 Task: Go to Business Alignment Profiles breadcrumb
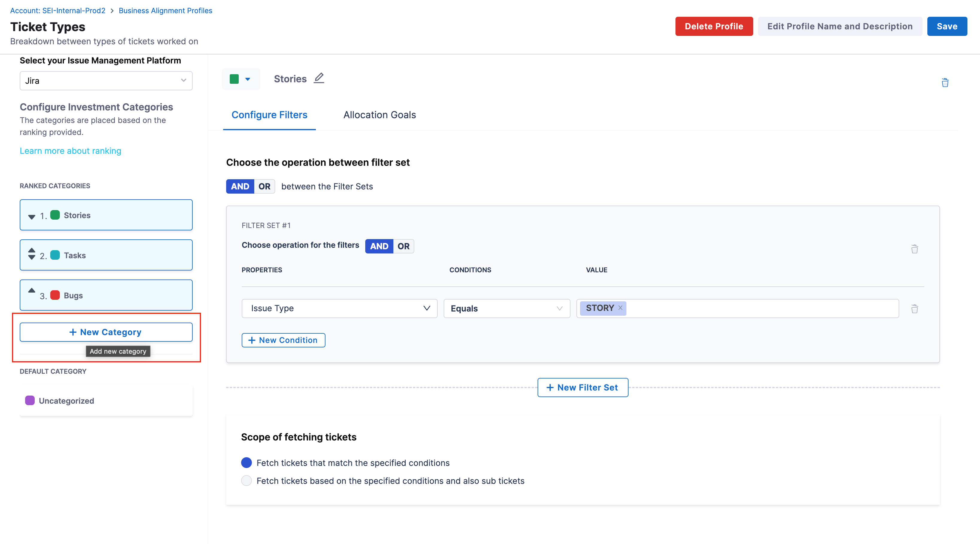pos(165,11)
